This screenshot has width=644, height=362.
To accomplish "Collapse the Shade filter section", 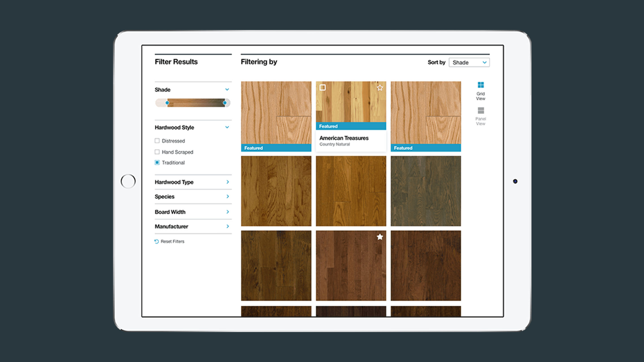I will click(227, 89).
